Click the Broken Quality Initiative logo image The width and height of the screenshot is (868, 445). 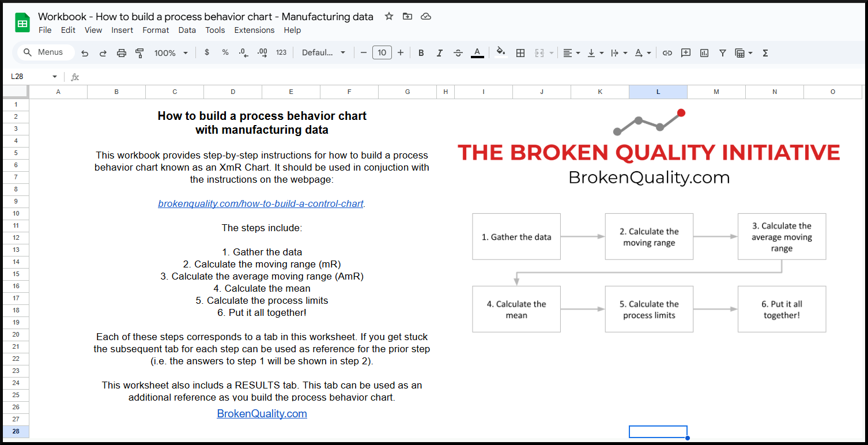(x=649, y=147)
